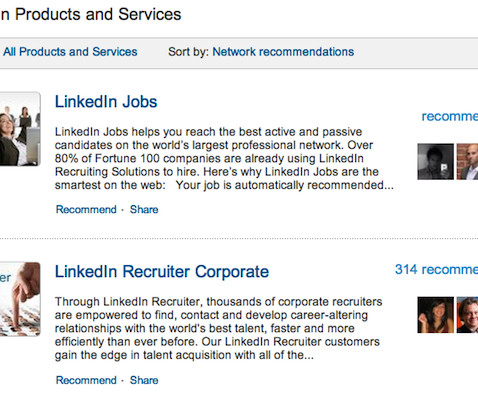478x399 pixels.
Task: View the 314 recommendations link
Action: point(436,269)
